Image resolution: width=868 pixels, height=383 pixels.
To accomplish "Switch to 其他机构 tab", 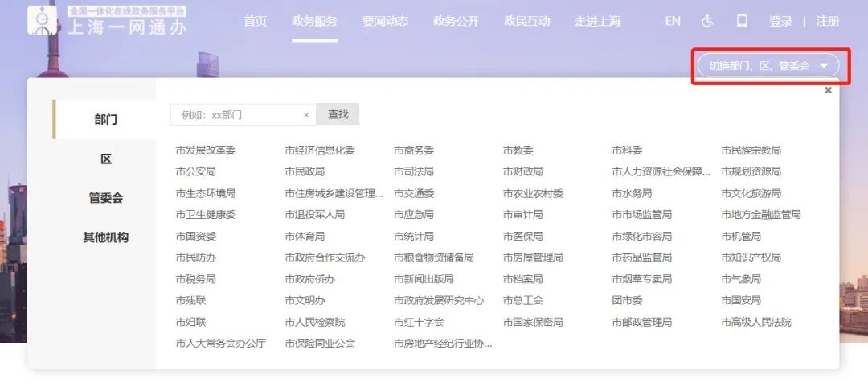I will click(105, 237).
